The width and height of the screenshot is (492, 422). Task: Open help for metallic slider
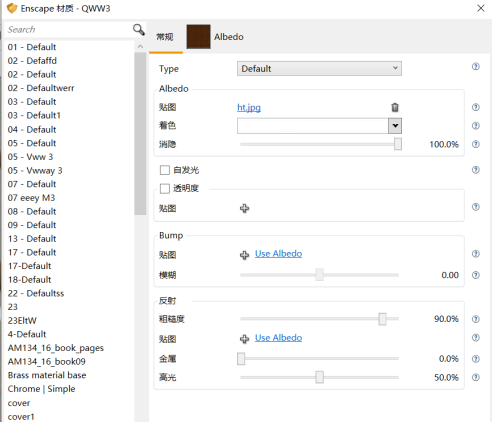[476, 359]
